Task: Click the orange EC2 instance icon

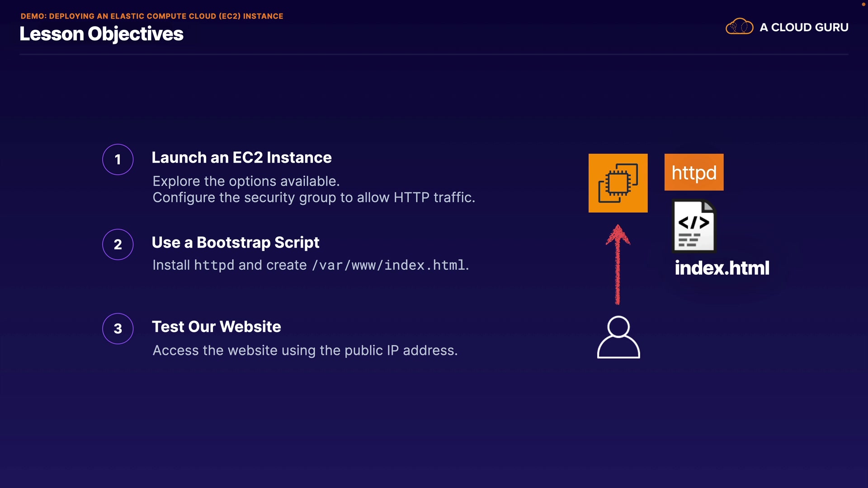Action: (x=618, y=183)
